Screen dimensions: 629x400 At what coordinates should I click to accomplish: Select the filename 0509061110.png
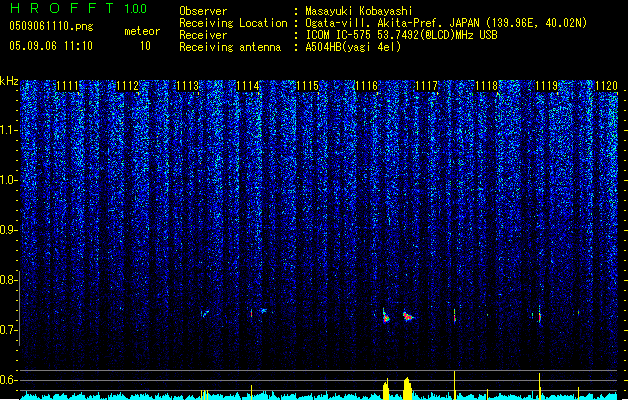pyautogui.click(x=51, y=26)
